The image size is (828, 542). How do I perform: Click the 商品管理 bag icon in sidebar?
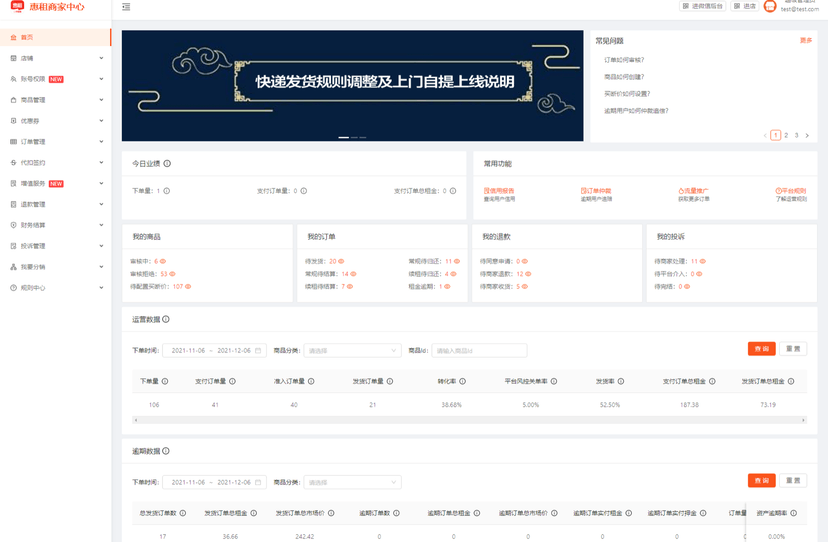13,100
